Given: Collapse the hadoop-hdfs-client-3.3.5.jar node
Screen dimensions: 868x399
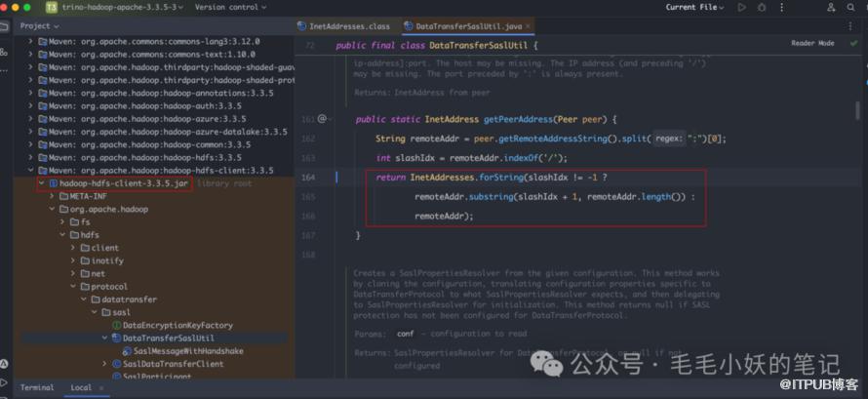Looking at the screenshot, I should click(x=40, y=183).
